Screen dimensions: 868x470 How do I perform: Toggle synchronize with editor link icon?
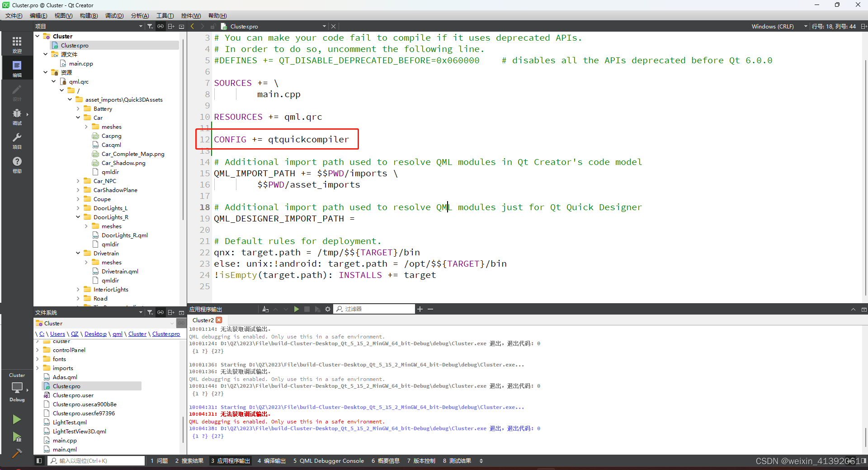point(160,26)
